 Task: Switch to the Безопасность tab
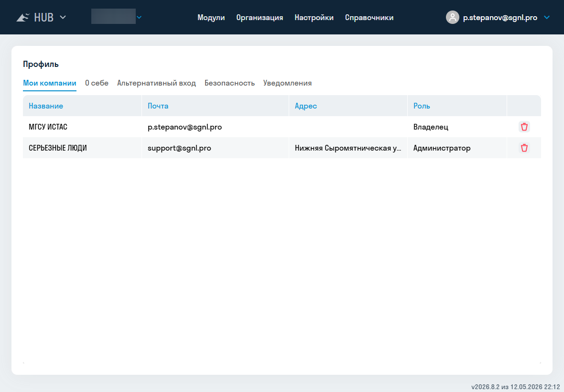pyautogui.click(x=229, y=83)
